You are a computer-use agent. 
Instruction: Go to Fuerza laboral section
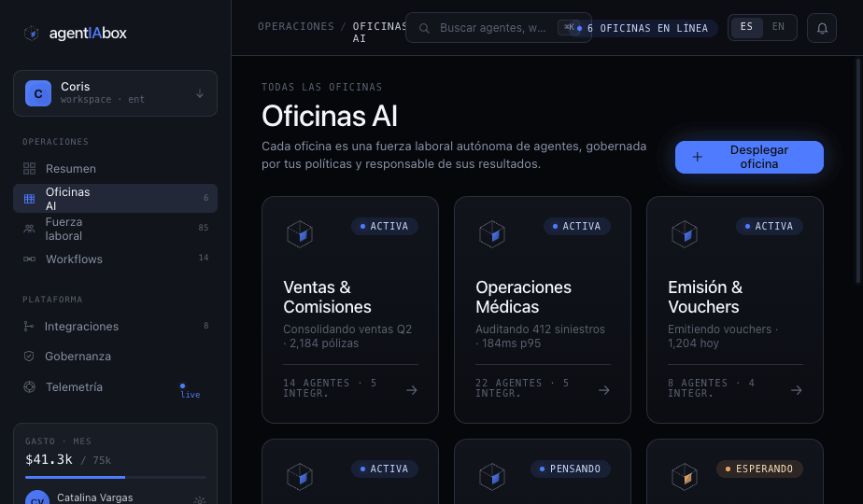(115, 229)
